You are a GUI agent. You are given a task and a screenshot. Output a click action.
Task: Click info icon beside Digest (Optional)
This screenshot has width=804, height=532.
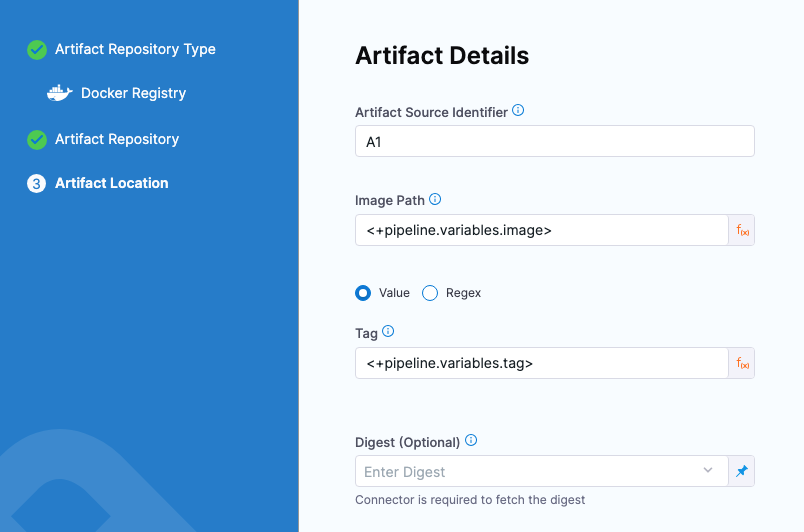tap(471, 440)
